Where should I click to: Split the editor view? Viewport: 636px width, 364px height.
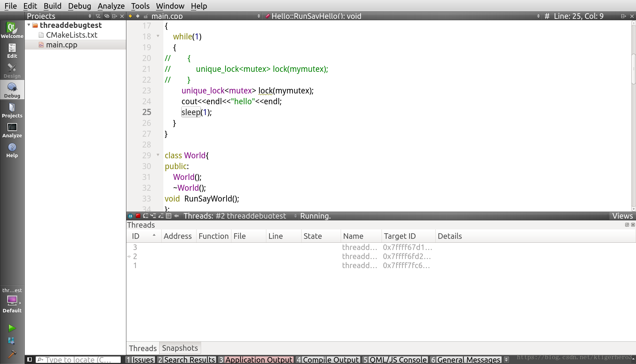pos(623,16)
